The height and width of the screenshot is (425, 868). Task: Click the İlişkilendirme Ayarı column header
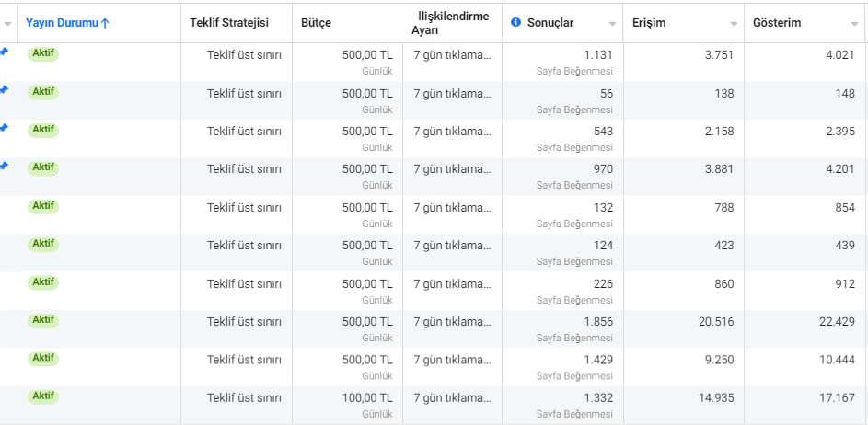(451, 23)
